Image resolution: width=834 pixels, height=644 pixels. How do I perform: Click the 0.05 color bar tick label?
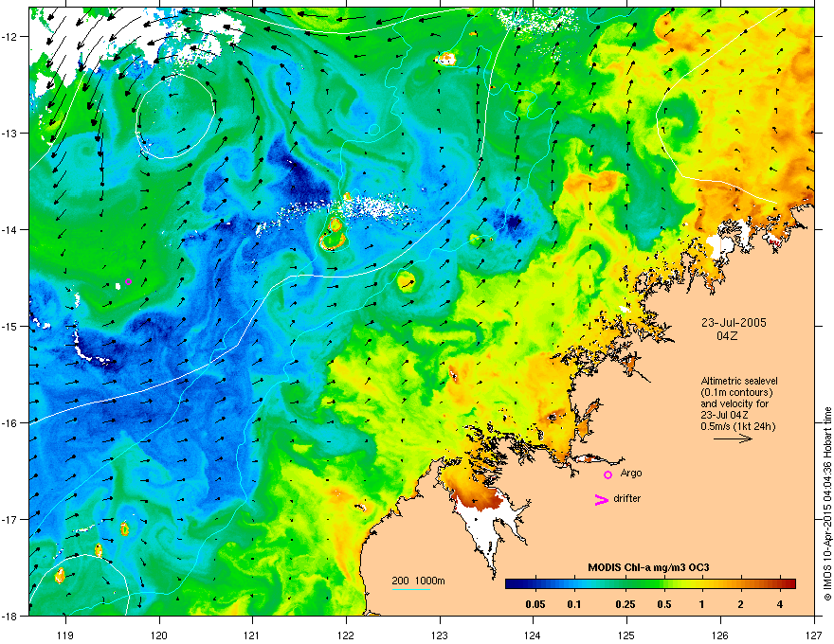[535, 604]
